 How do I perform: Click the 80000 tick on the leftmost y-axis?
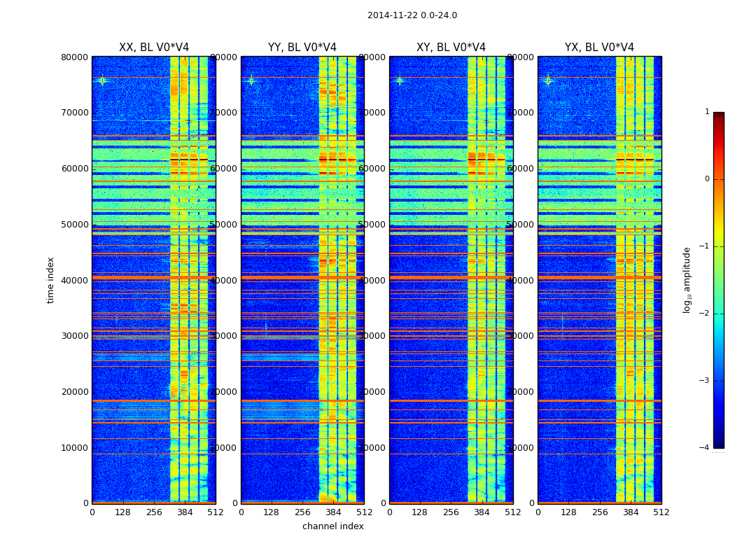click(x=75, y=57)
